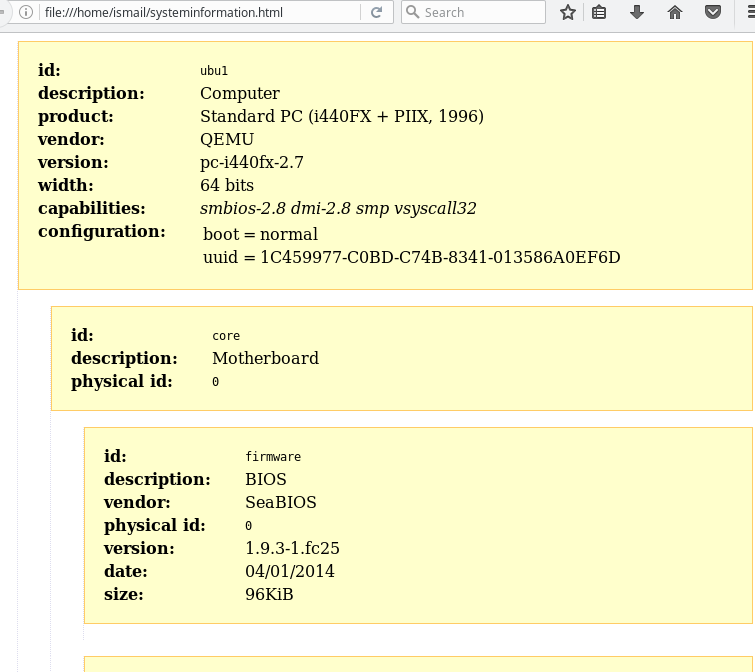Click 'Standard PC (i440FX + PIIX, 1996)' text
Image resolution: width=755 pixels, height=672 pixels.
pyautogui.click(x=342, y=116)
